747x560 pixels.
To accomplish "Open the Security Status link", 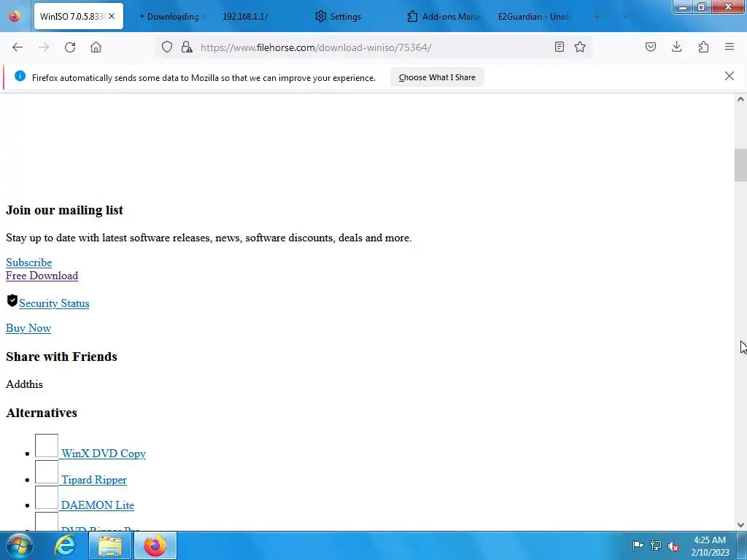I will point(54,303).
